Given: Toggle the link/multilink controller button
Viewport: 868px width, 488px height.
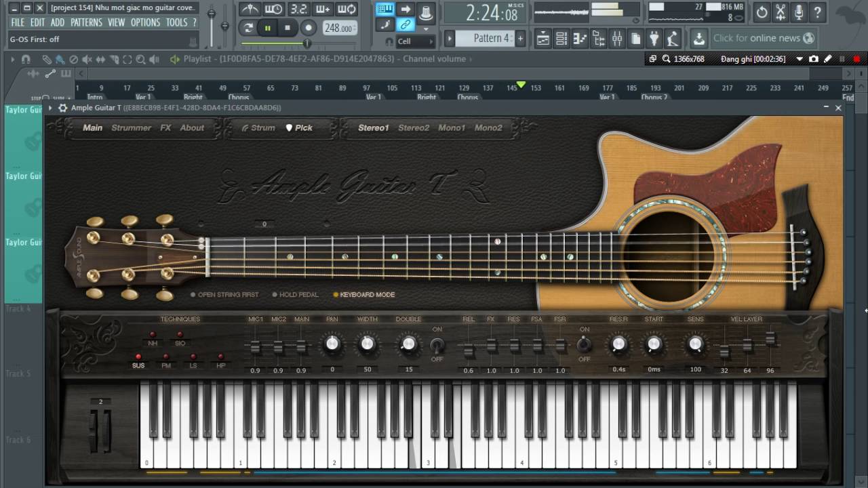Looking at the screenshot, I should [406, 25].
